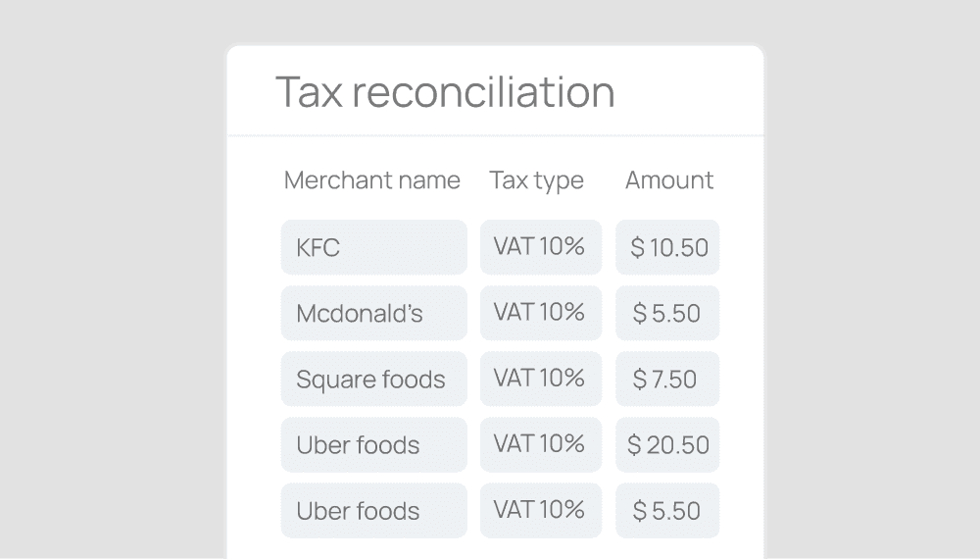Click the $5.50 amount in Mcdonald's row

pos(667,313)
